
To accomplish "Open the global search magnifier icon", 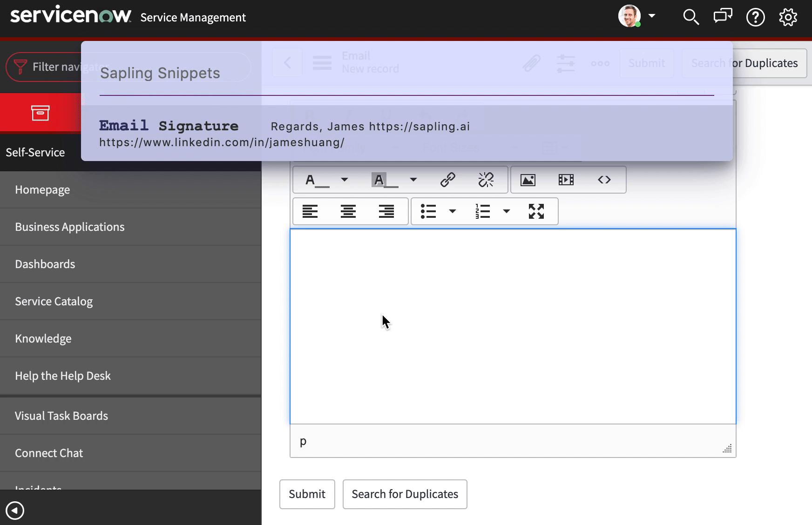I will click(691, 17).
